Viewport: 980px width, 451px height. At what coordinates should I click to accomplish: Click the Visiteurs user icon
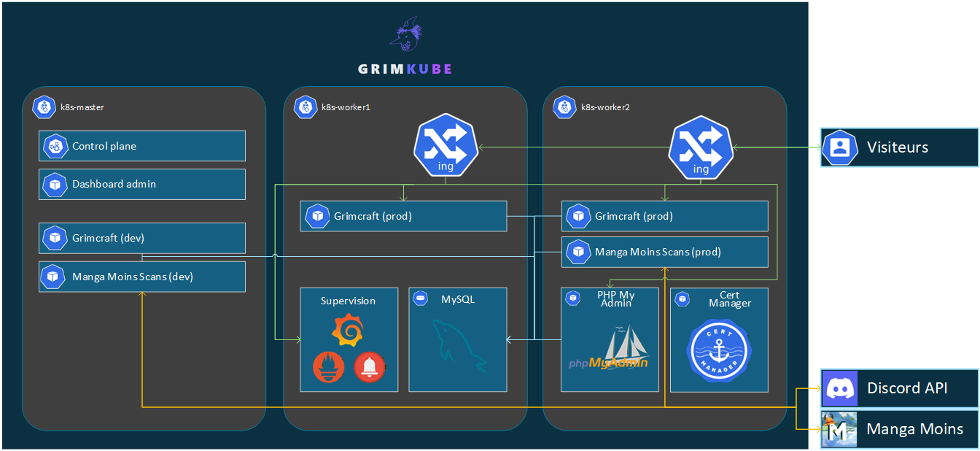click(840, 147)
